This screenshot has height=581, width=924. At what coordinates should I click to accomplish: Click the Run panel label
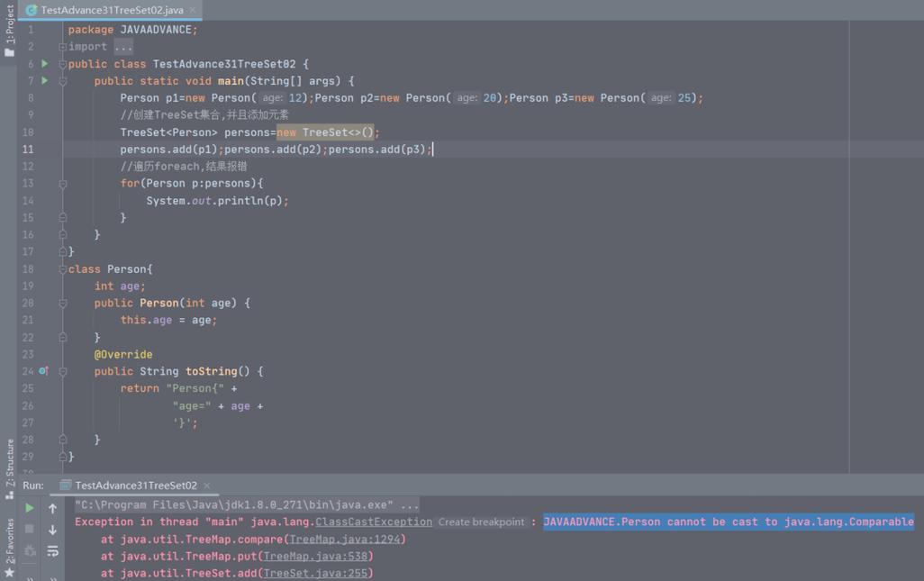tap(33, 486)
